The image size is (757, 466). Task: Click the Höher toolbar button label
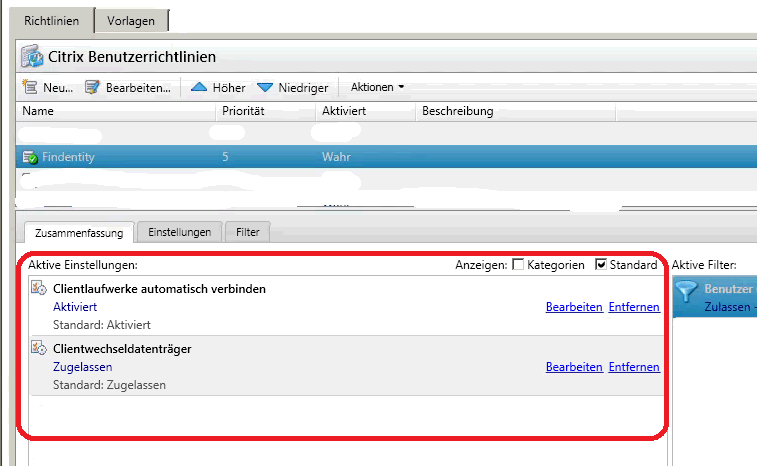[229, 88]
